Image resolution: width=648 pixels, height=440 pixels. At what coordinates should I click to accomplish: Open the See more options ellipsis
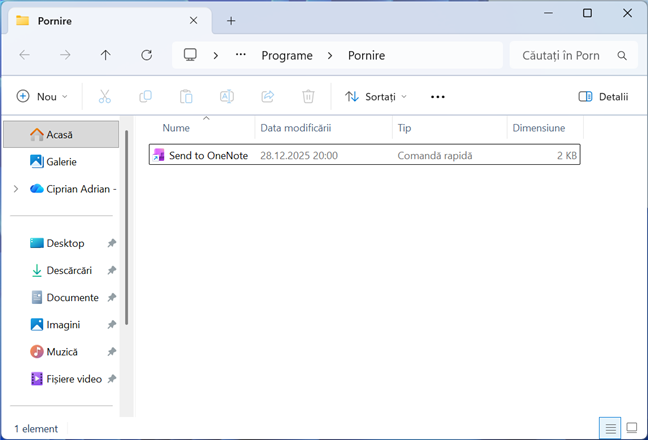(437, 97)
